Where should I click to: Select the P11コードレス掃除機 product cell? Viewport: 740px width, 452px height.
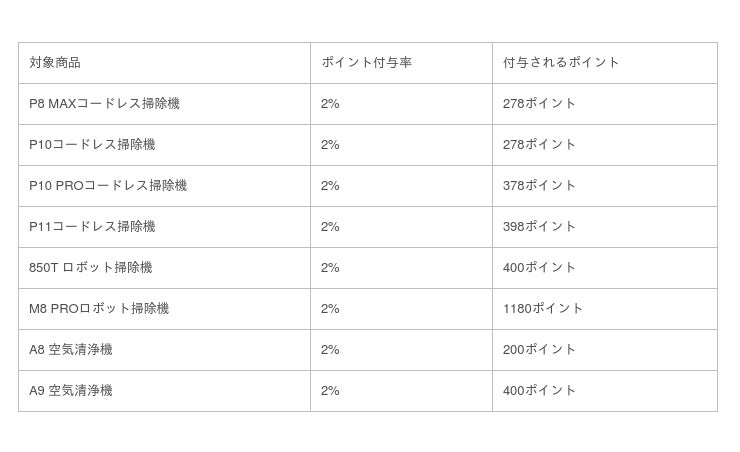click(x=92, y=226)
